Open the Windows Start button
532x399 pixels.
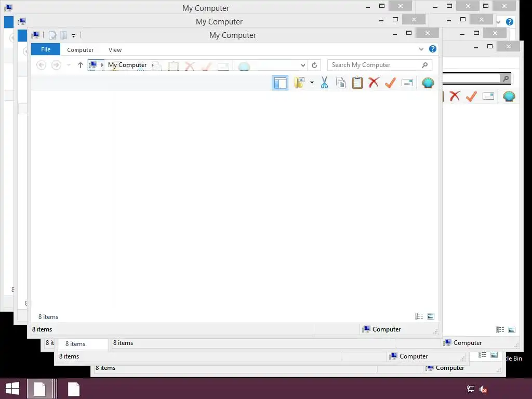(x=12, y=389)
